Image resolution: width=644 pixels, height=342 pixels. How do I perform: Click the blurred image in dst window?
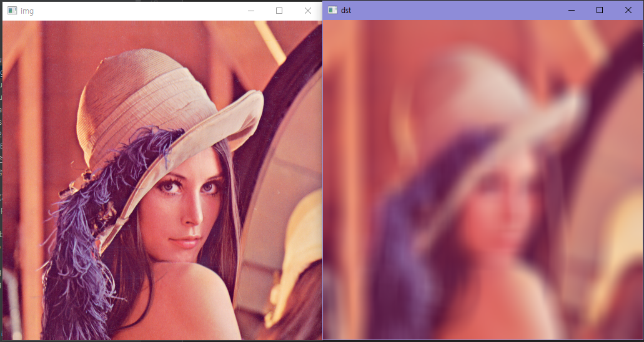483,180
